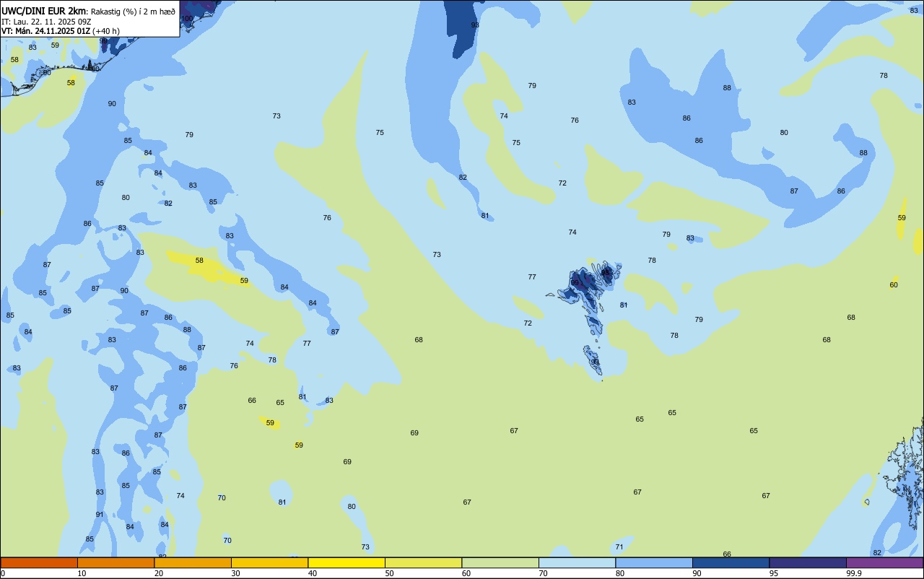Select the 95–99.9 navy legend swatch
This screenshot has height=579, width=924.
(x=808, y=562)
